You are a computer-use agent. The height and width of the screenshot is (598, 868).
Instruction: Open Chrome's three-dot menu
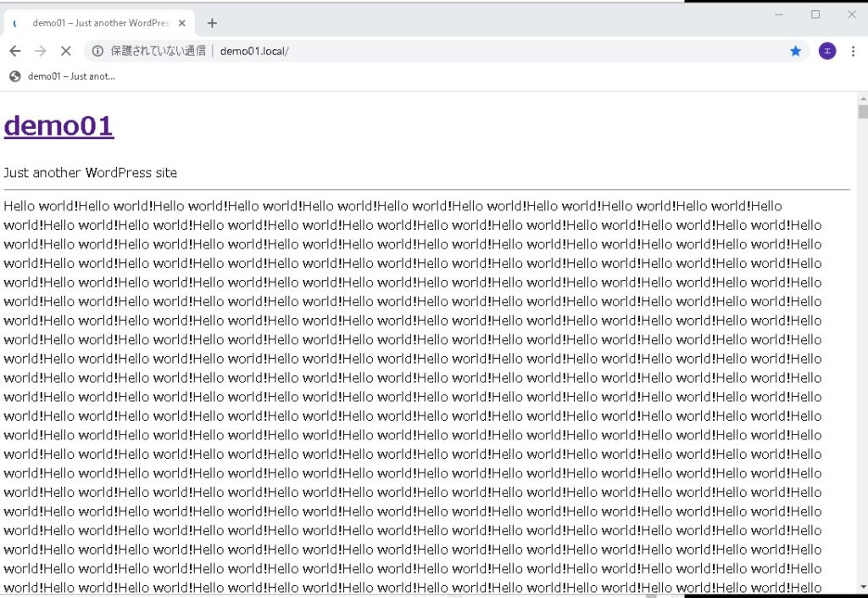(x=853, y=51)
